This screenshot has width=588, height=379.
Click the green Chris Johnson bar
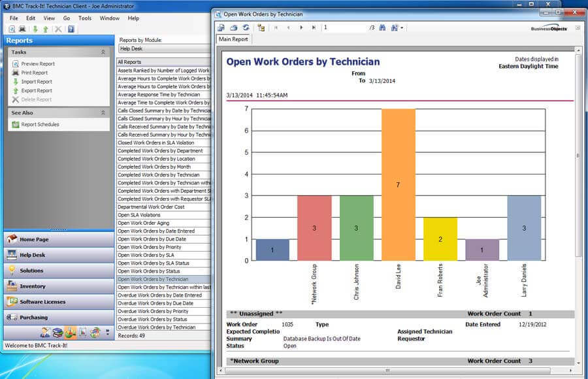click(356, 228)
